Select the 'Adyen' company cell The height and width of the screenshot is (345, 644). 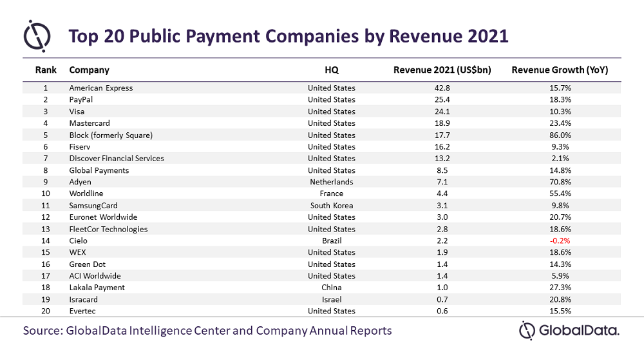[x=80, y=182]
